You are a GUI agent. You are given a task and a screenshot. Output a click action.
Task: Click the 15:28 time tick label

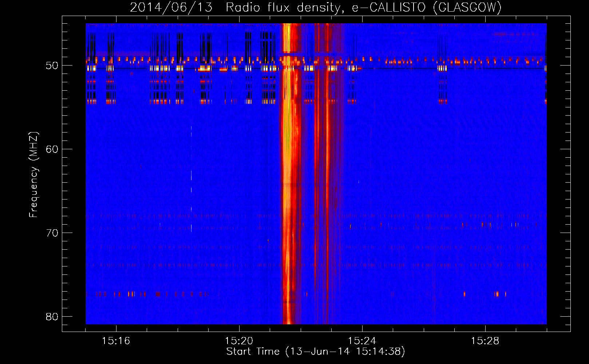coord(485,341)
